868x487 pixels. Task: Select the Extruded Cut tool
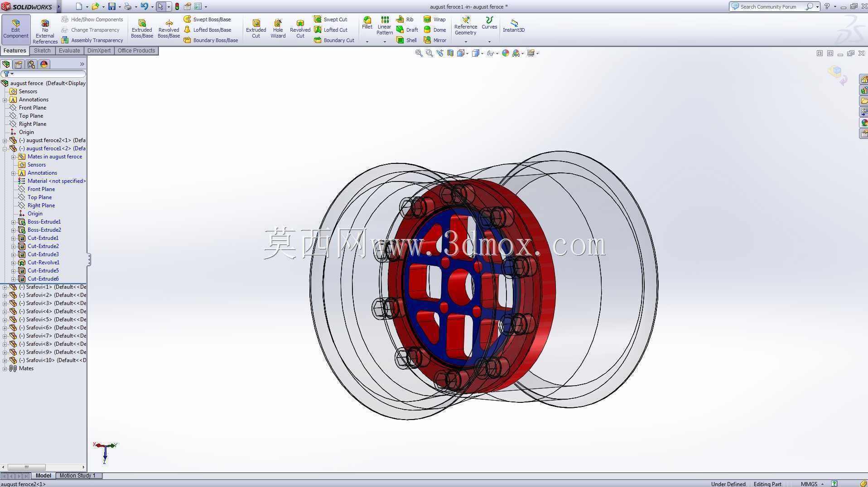click(x=256, y=29)
